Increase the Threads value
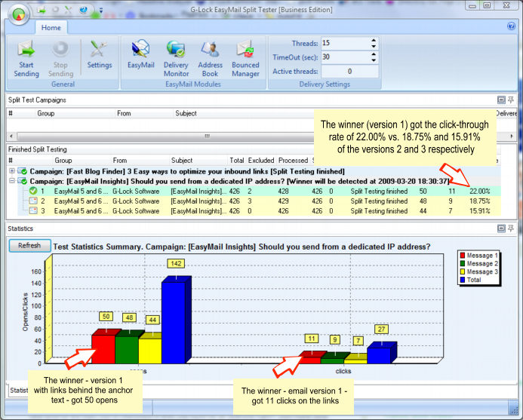The image size is (523, 420). tap(374, 40)
